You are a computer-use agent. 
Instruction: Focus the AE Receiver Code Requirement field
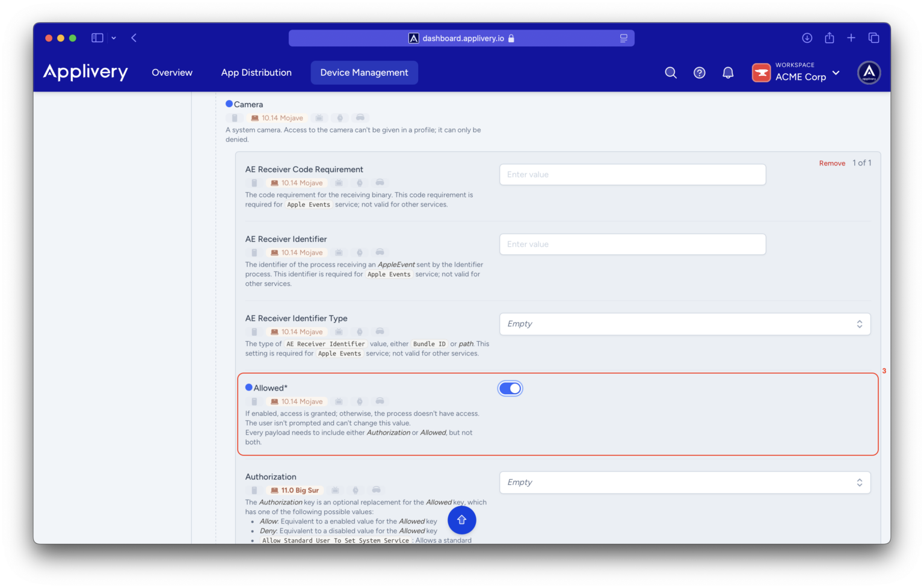[x=632, y=175]
